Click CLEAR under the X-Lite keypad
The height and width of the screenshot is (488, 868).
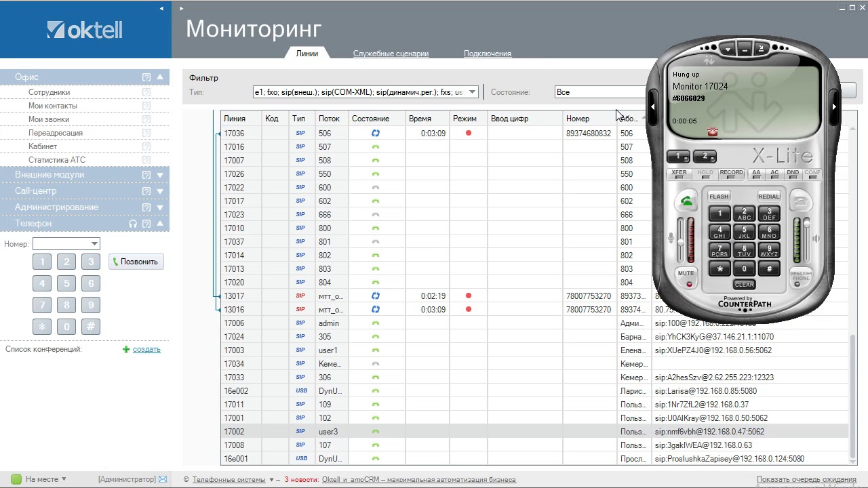(744, 285)
